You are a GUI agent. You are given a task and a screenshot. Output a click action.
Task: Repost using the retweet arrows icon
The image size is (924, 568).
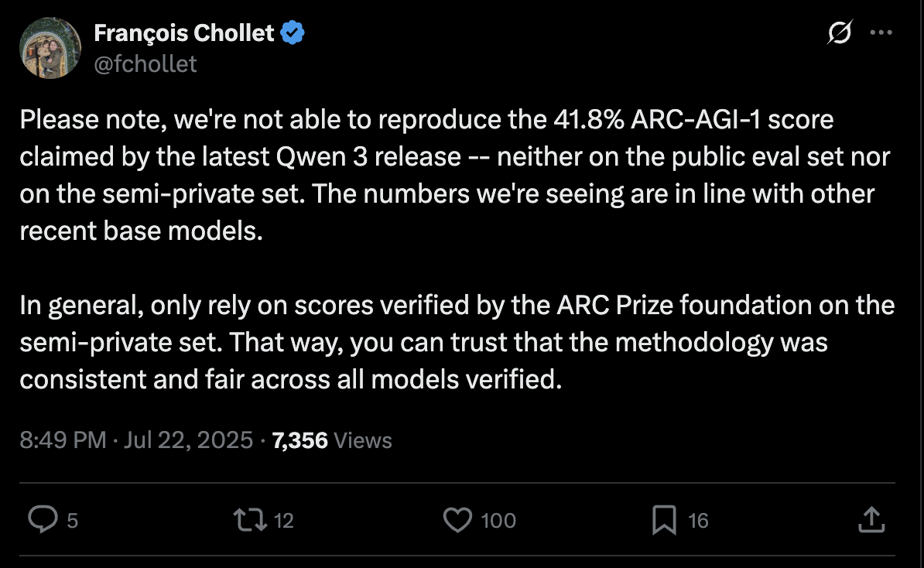251,520
